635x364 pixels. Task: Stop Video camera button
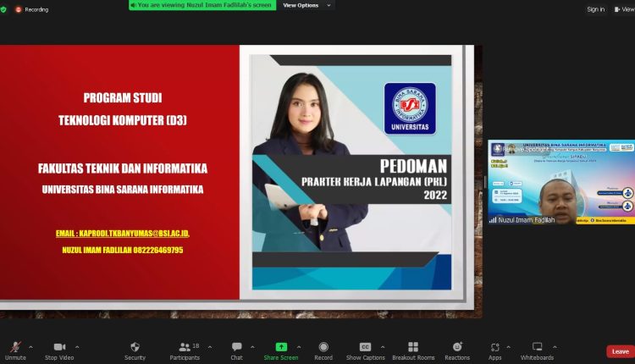tap(59, 351)
